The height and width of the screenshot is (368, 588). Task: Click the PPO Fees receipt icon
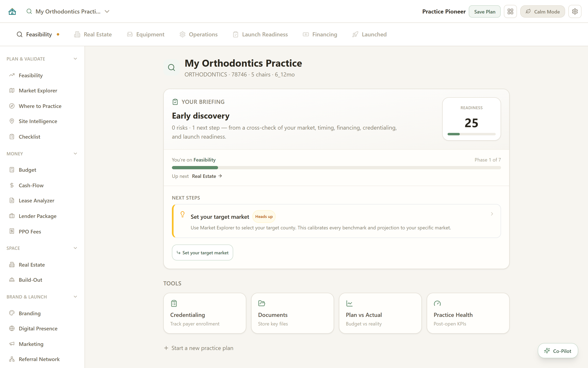point(12,231)
